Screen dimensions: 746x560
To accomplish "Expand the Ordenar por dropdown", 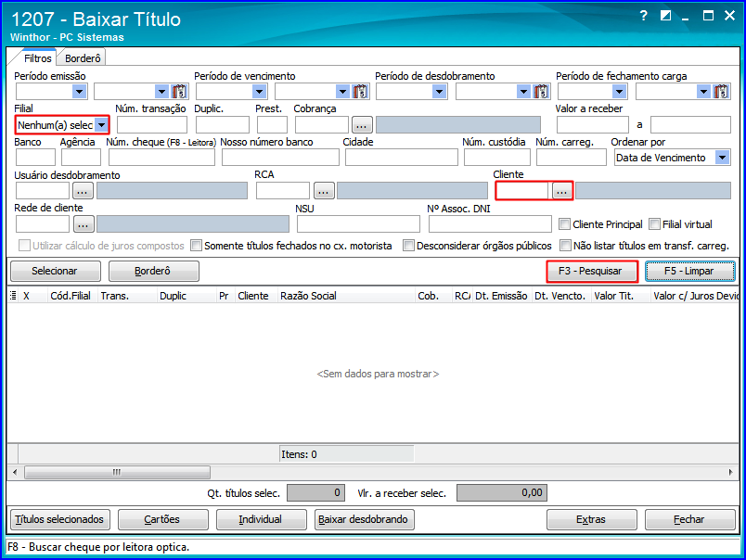I will coord(722,158).
